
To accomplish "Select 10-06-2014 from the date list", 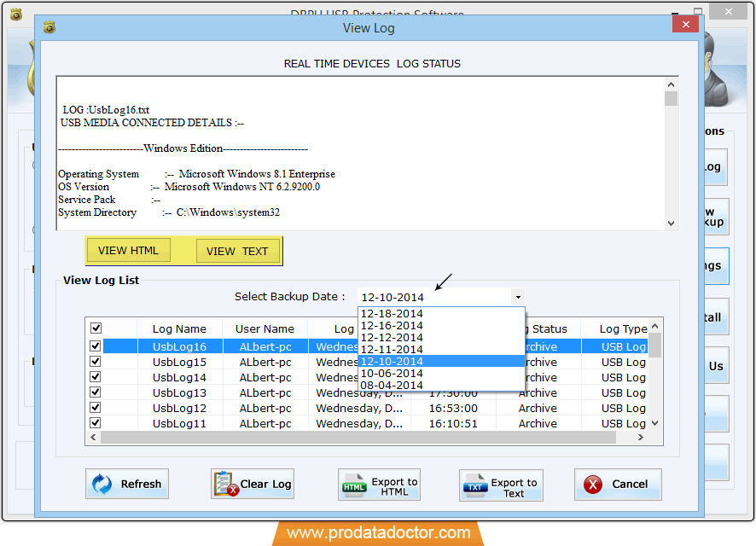I will click(x=393, y=373).
